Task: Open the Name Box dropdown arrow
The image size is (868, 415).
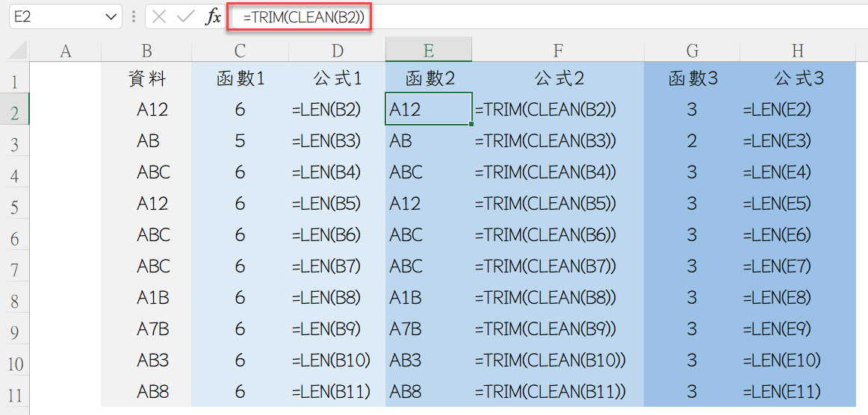Action: point(110,16)
